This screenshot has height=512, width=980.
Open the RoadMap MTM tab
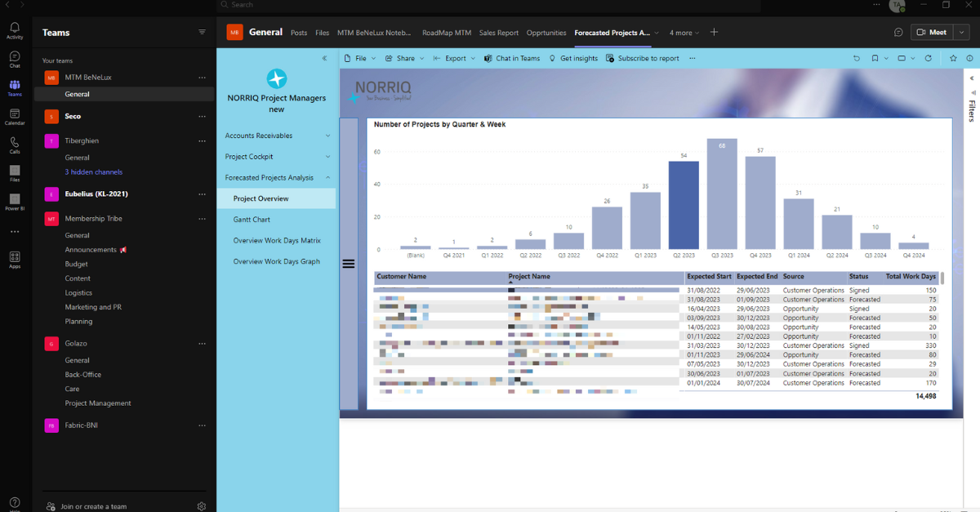[447, 33]
